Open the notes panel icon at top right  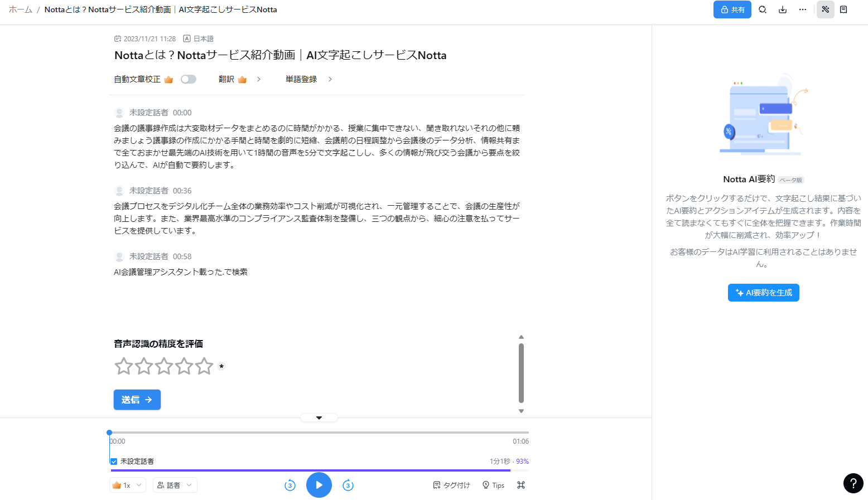tap(843, 9)
